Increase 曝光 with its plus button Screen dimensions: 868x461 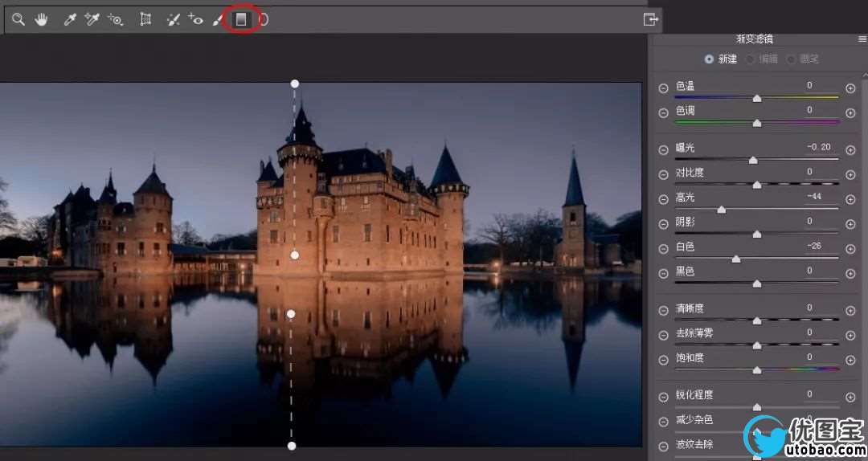click(851, 150)
